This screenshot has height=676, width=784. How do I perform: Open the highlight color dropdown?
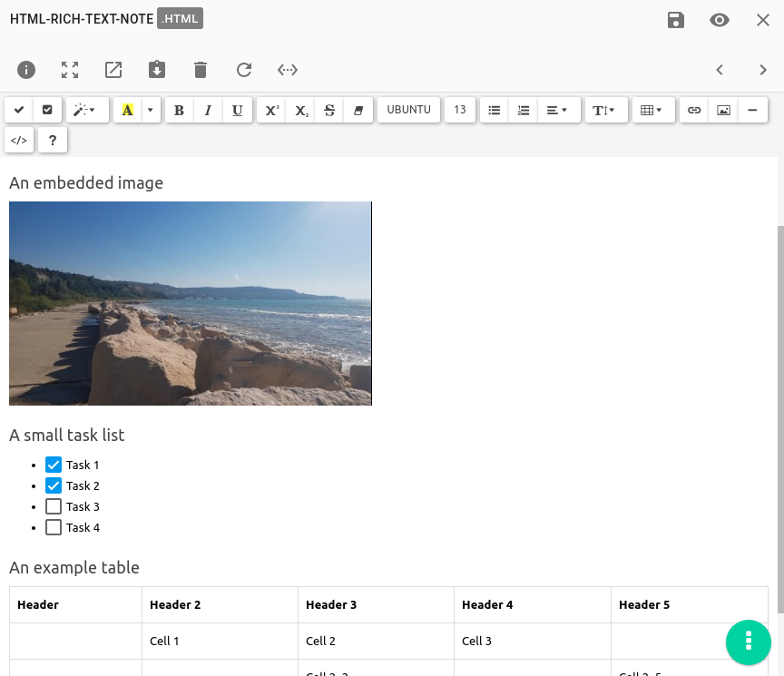151,110
